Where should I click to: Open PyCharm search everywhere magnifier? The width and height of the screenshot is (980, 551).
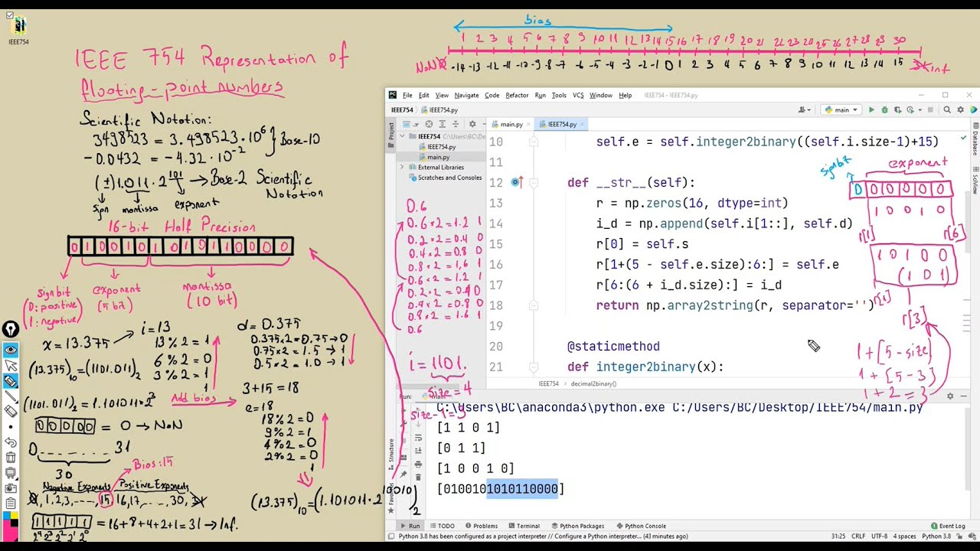pyautogui.click(x=947, y=109)
